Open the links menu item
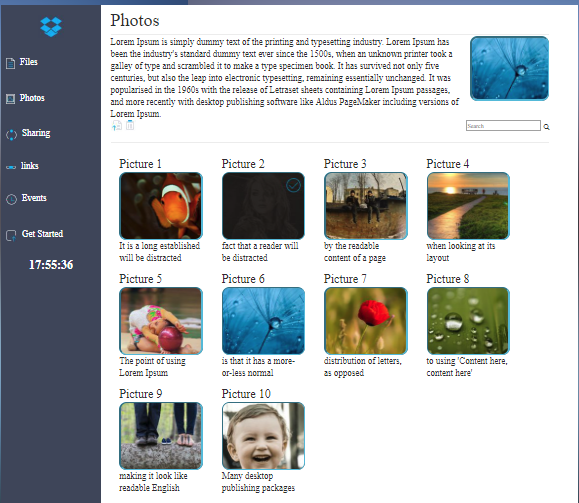The width and height of the screenshot is (579, 503). click(30, 165)
